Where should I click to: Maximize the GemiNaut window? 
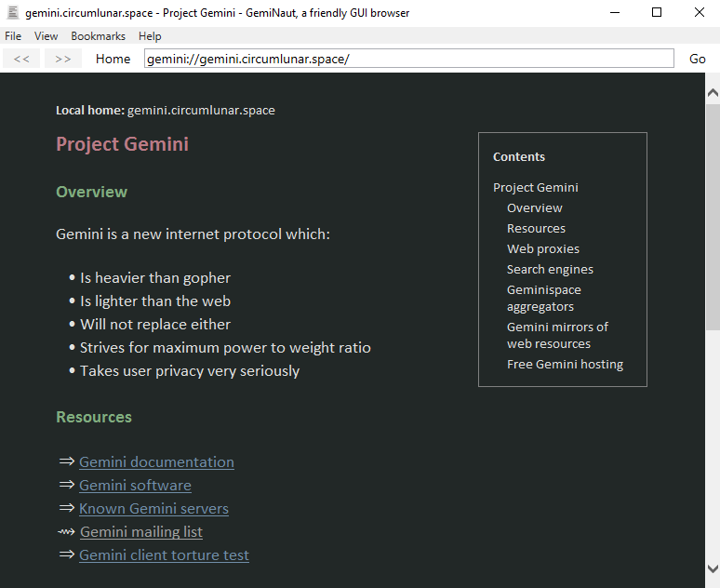[657, 12]
